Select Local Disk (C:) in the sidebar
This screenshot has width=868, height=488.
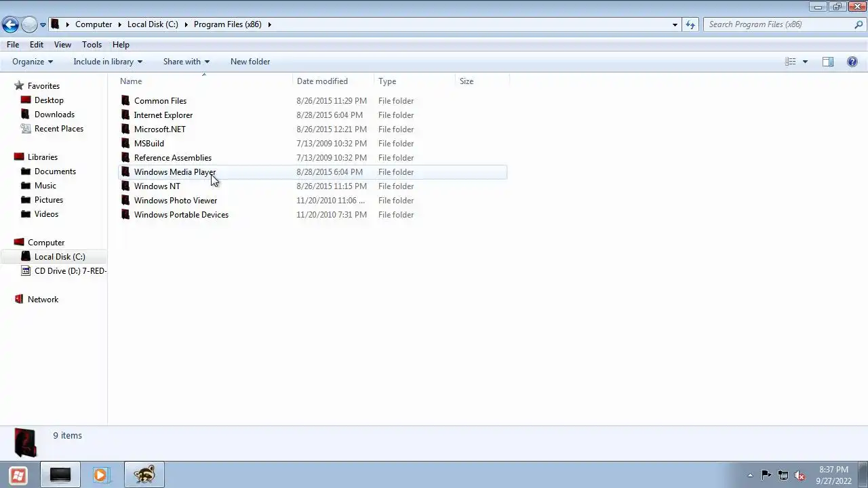pyautogui.click(x=60, y=257)
